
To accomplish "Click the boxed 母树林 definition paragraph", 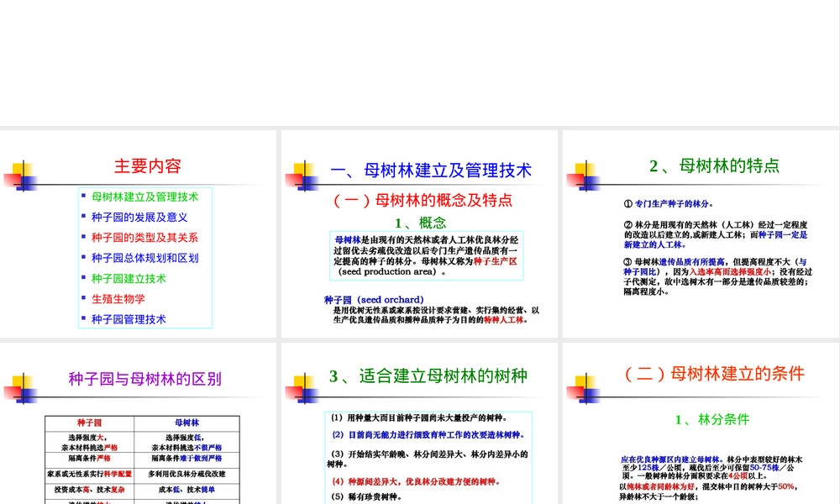I will click(x=427, y=256).
